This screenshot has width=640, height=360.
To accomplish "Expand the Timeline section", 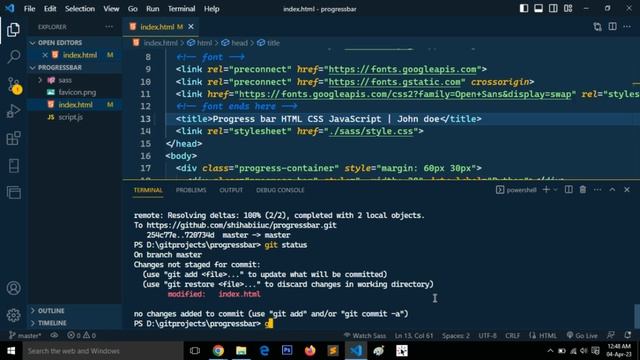I will [x=74, y=323].
